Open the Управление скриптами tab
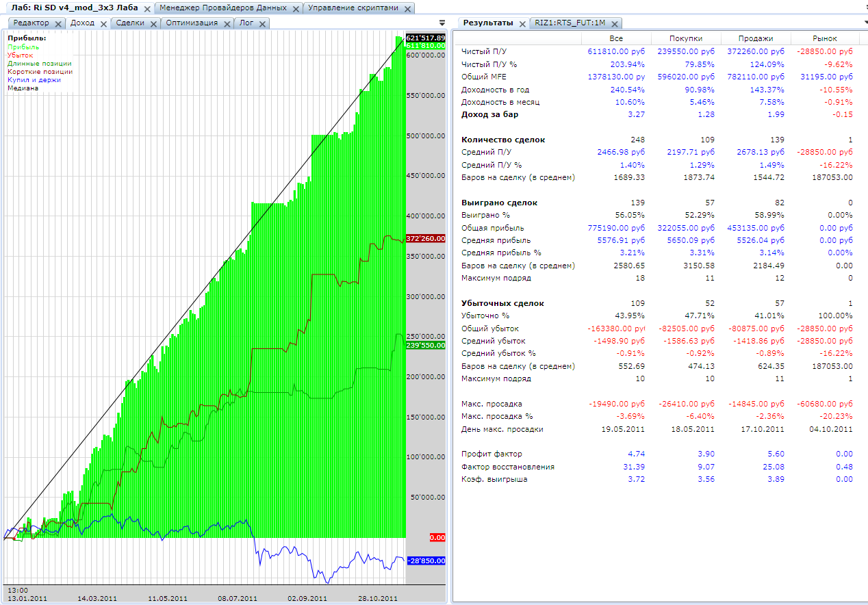 (x=353, y=8)
